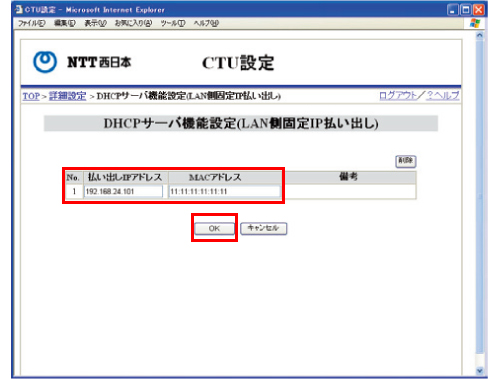Open the 編集 menu

[65, 23]
